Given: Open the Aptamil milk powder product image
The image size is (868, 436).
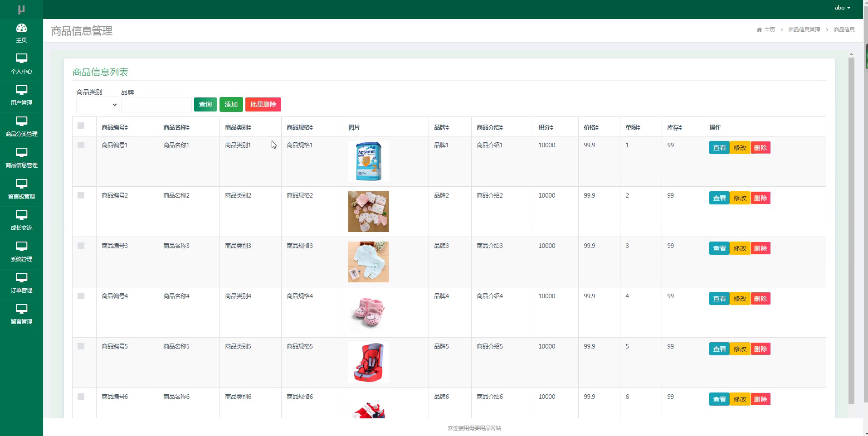Looking at the screenshot, I should coord(369,161).
